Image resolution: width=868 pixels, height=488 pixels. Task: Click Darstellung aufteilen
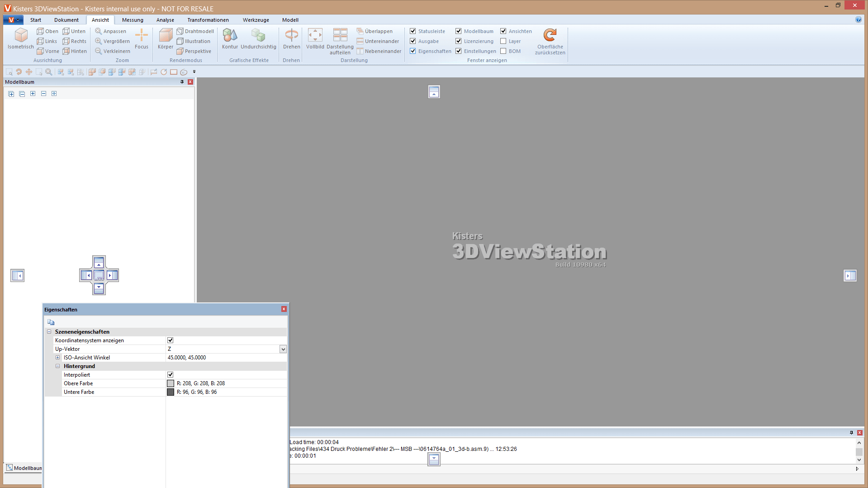[x=340, y=41]
